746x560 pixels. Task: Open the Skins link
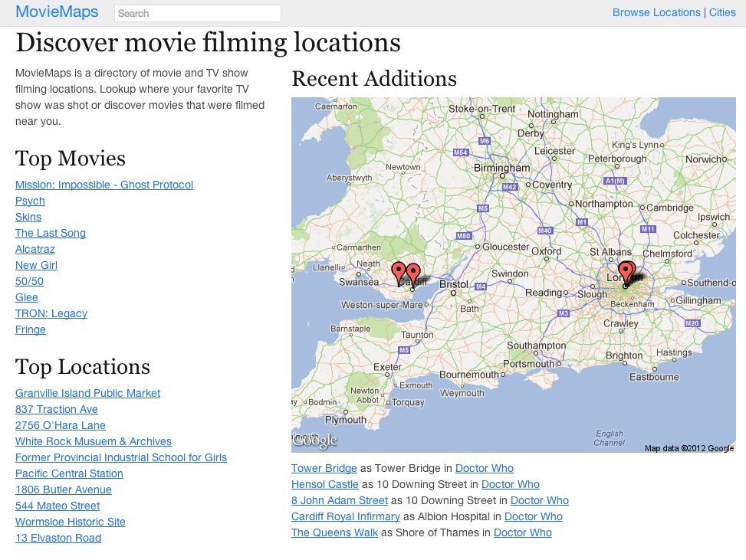[x=28, y=217]
